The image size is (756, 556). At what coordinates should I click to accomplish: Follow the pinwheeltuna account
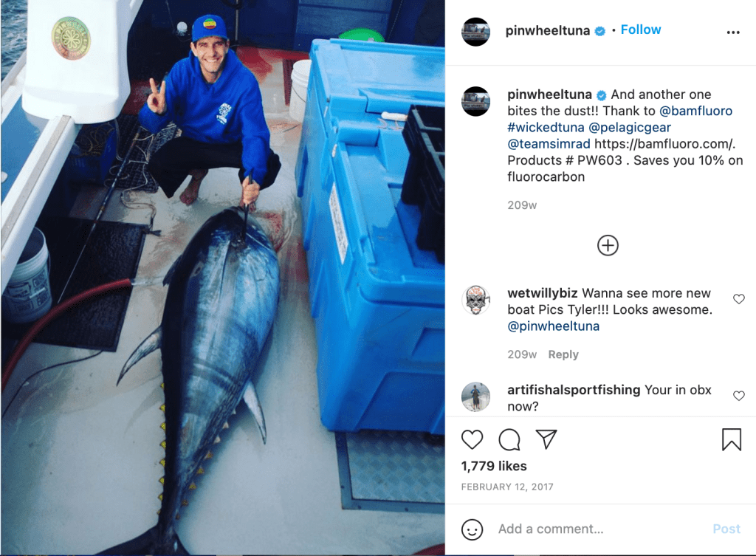(x=640, y=30)
